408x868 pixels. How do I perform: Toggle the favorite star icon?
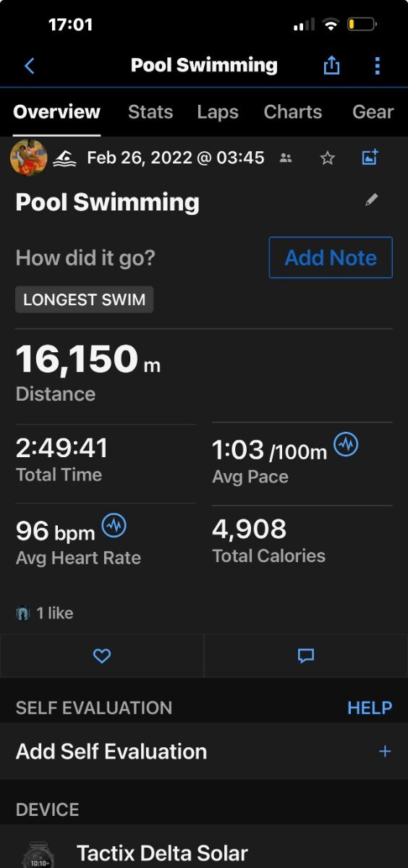tap(328, 158)
